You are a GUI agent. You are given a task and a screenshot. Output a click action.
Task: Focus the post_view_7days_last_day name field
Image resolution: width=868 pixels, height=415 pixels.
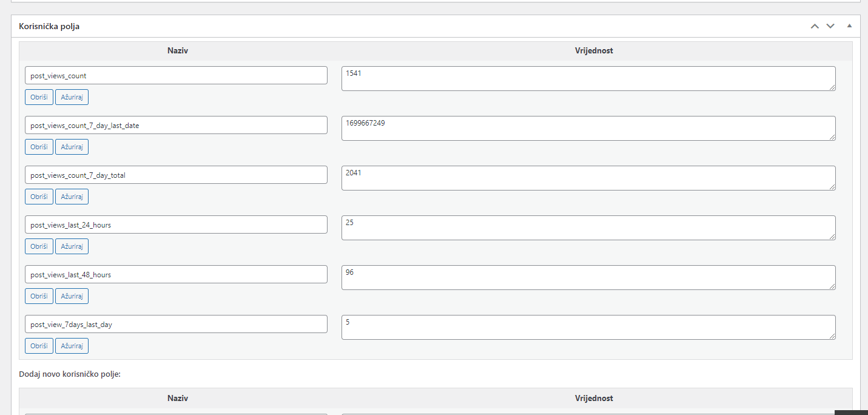pos(176,325)
